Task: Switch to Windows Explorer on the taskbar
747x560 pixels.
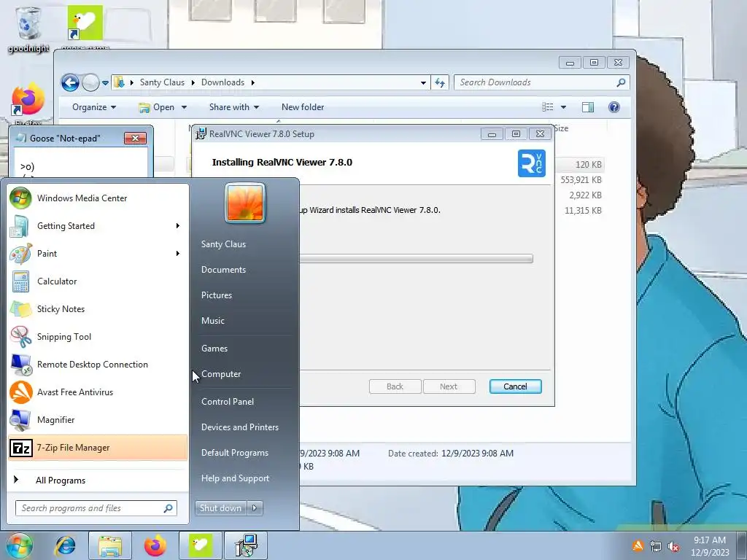Action: click(x=110, y=545)
